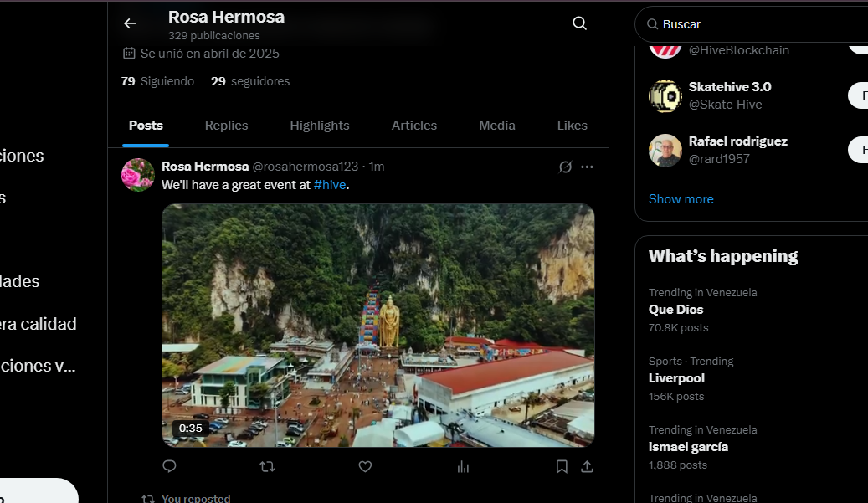Go back using the arrow icon
Image resolution: width=868 pixels, height=503 pixels.
coord(130,23)
